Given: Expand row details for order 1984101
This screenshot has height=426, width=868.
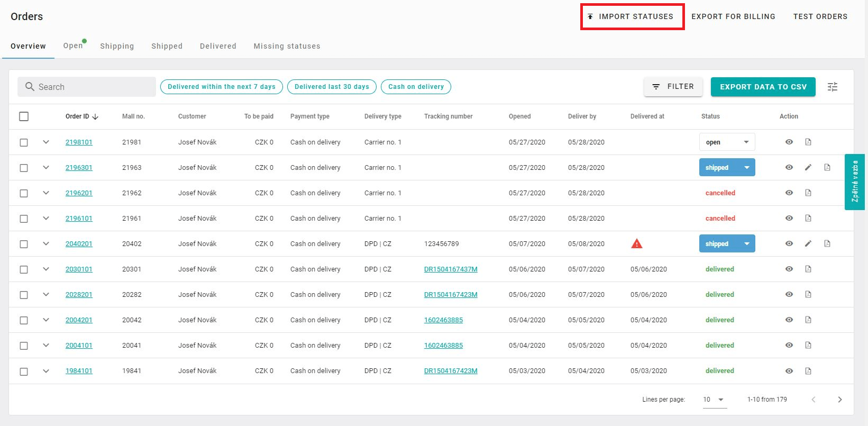Looking at the screenshot, I should pyautogui.click(x=46, y=371).
